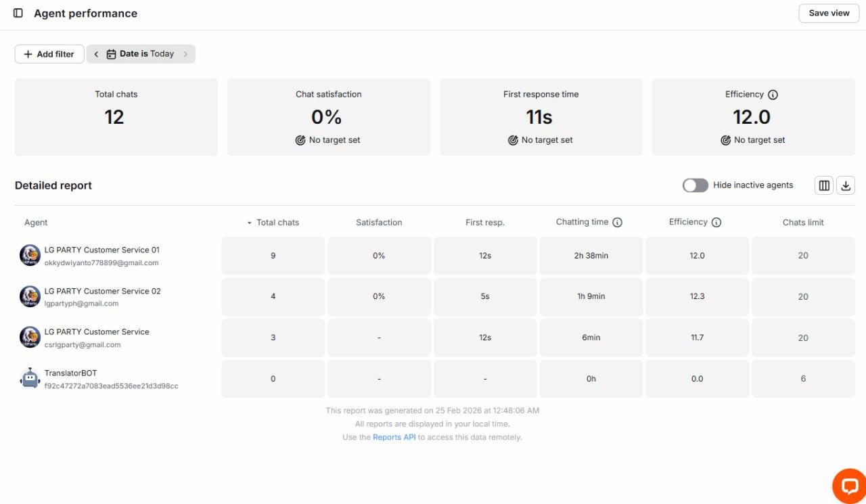Sort by the First resp. column
Viewport: 866px width, 504px height.
(x=485, y=223)
